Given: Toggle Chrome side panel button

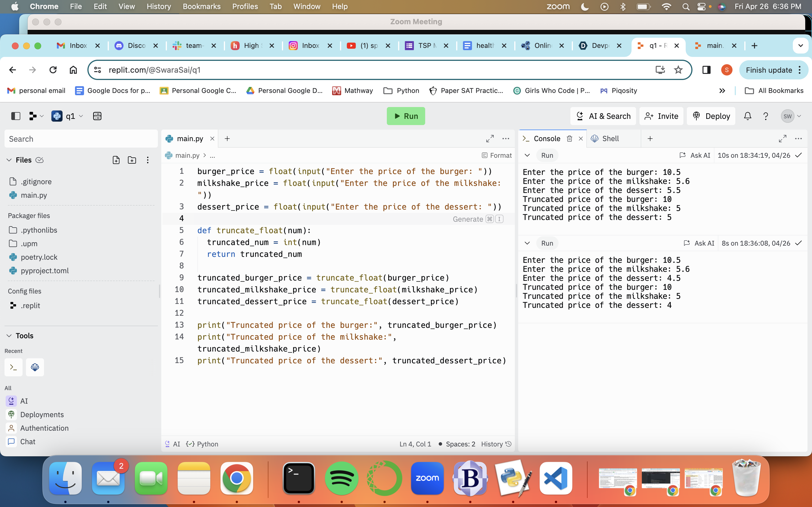Looking at the screenshot, I should coord(706,70).
